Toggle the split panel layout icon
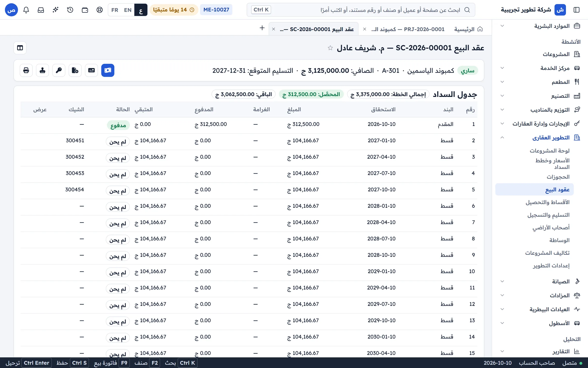The image size is (588, 368). [x=20, y=48]
